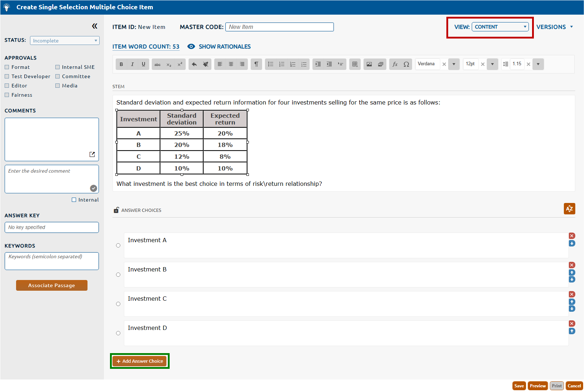Click the Show Rationales link
Image resolution: width=586 pixels, height=392 pixels.
(225, 47)
